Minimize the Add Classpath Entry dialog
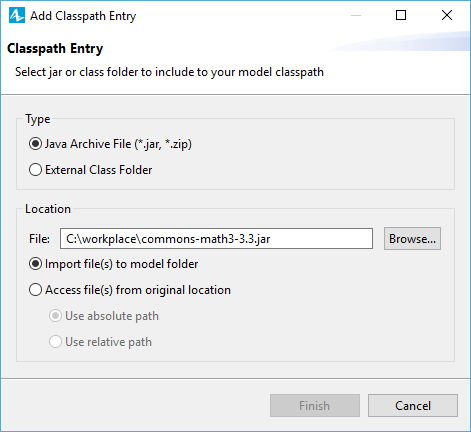Image resolution: width=471 pixels, height=432 pixels. 356,15
